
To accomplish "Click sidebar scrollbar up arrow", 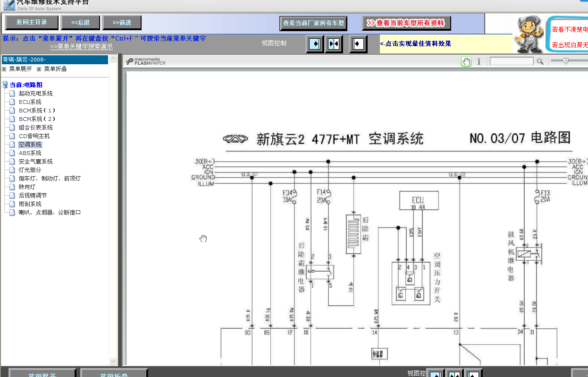I will (113, 59).
